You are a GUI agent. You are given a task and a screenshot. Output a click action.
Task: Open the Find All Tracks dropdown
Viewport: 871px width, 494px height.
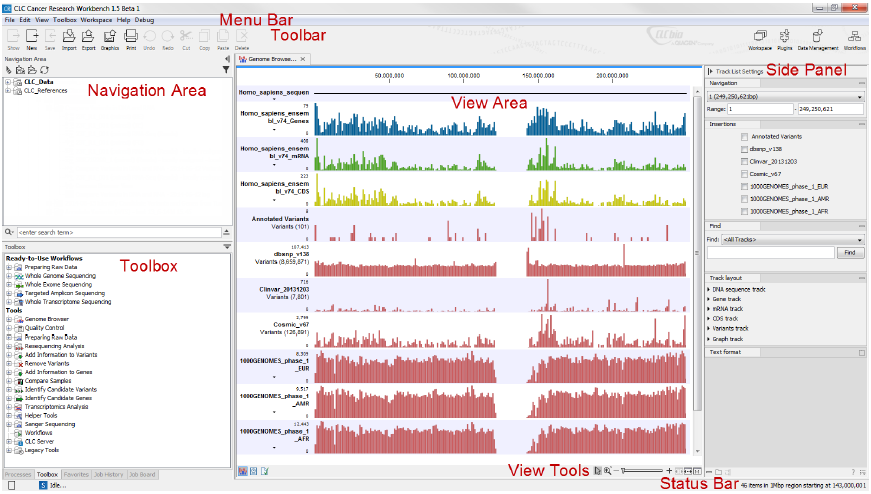[793, 239]
